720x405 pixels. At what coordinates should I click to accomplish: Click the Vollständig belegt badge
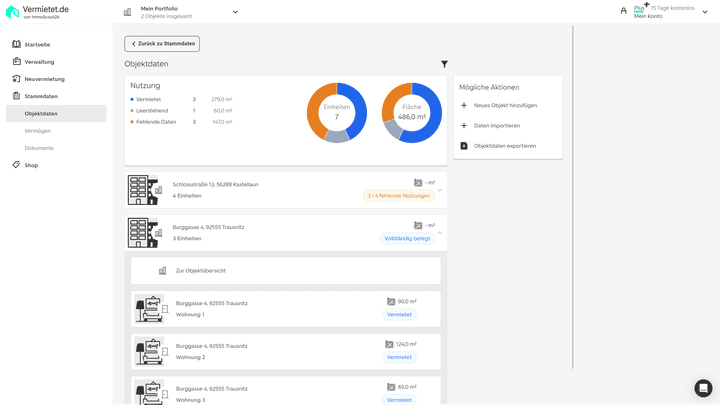[x=407, y=238]
